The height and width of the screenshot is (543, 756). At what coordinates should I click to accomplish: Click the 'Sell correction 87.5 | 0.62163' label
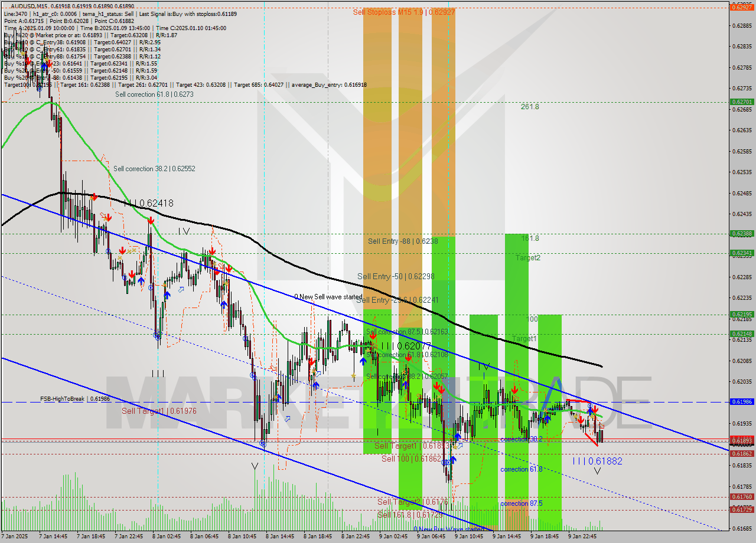[x=407, y=332]
